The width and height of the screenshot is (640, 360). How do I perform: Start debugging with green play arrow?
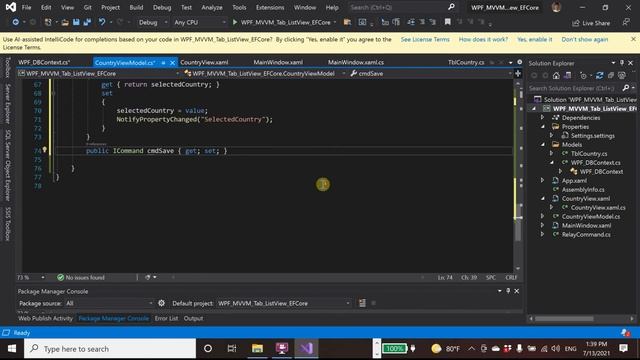pos(235,22)
